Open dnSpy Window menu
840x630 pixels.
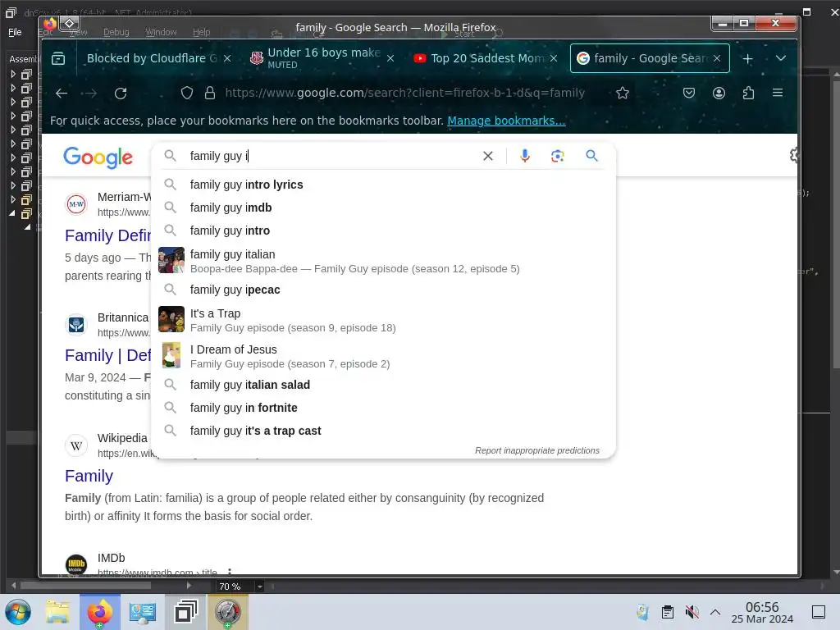[161, 32]
